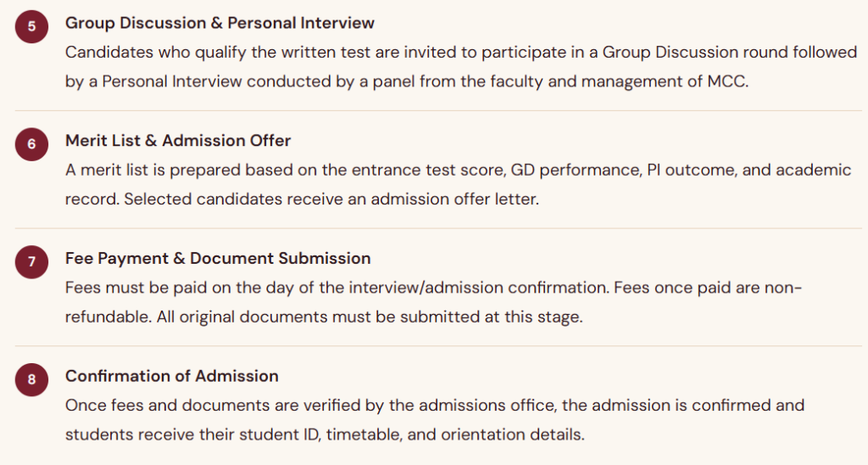
Task: Click the text about admissions office verification
Action: click(435, 405)
